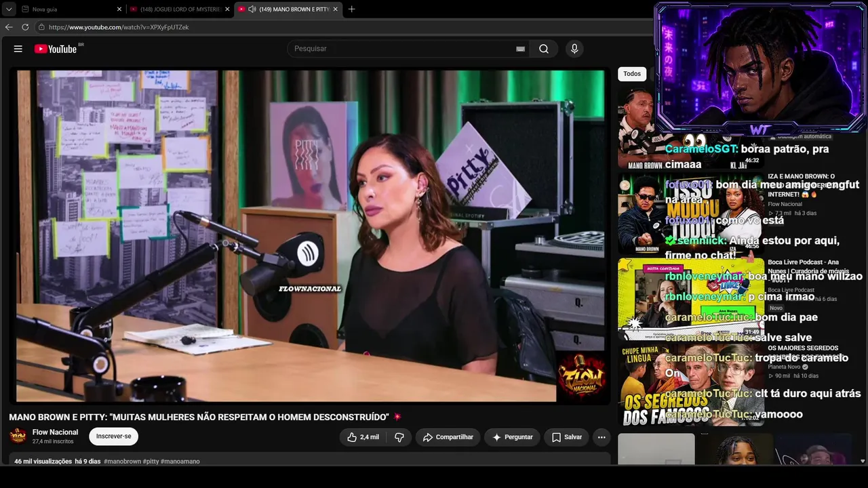
Task: Open Flow Nacional channel avatar
Action: [18, 436]
